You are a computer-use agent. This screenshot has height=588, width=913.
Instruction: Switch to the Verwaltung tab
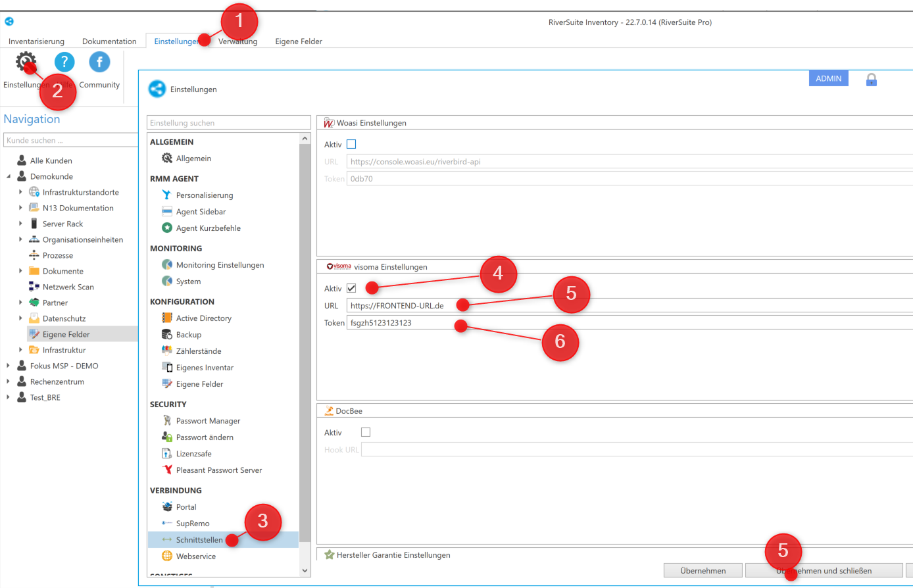coord(237,41)
